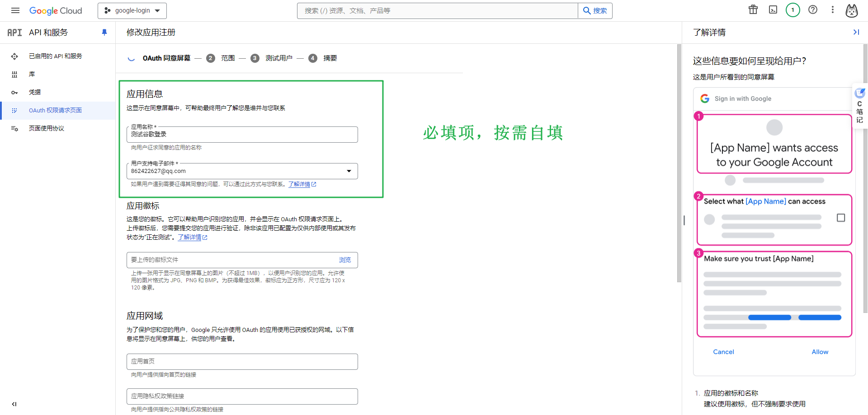Tick the checkbox in the consent preview
The width and height of the screenshot is (868, 415).
point(841,218)
